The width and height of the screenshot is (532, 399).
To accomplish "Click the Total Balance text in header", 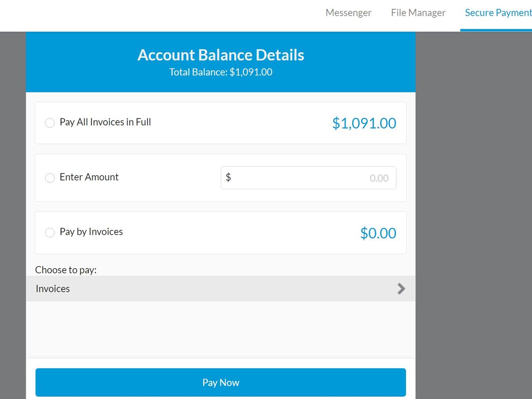I will click(221, 72).
